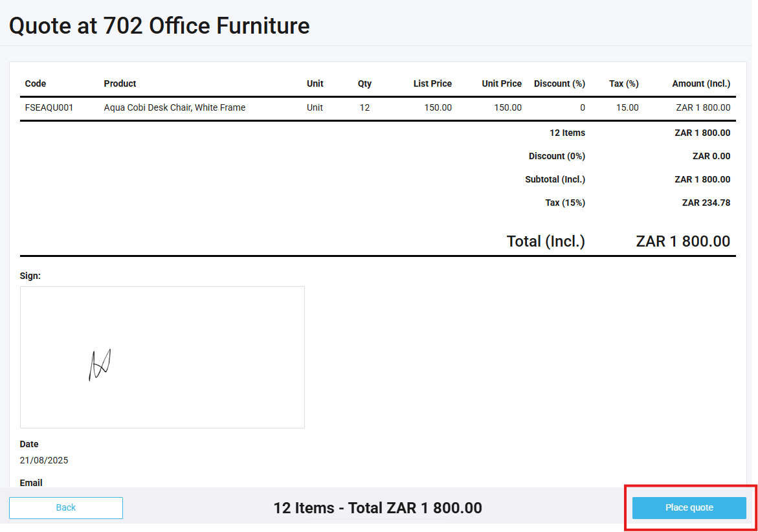Click the Place quote button
This screenshot has height=532, width=758.
point(689,508)
